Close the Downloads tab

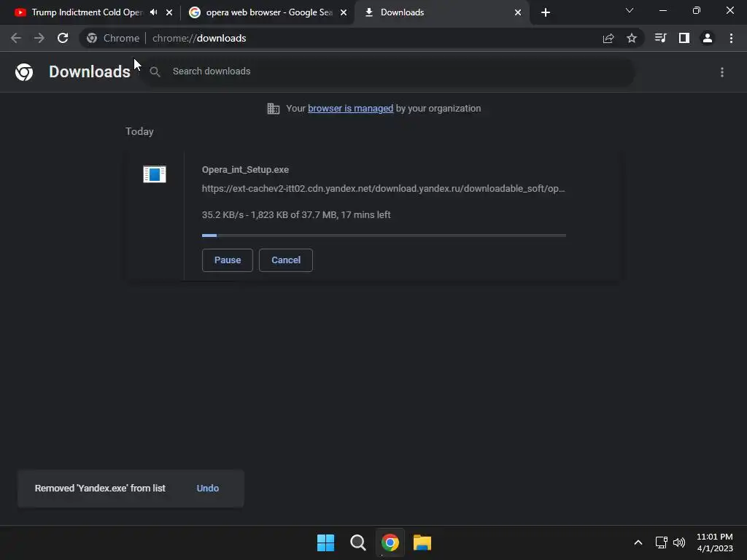(518, 12)
